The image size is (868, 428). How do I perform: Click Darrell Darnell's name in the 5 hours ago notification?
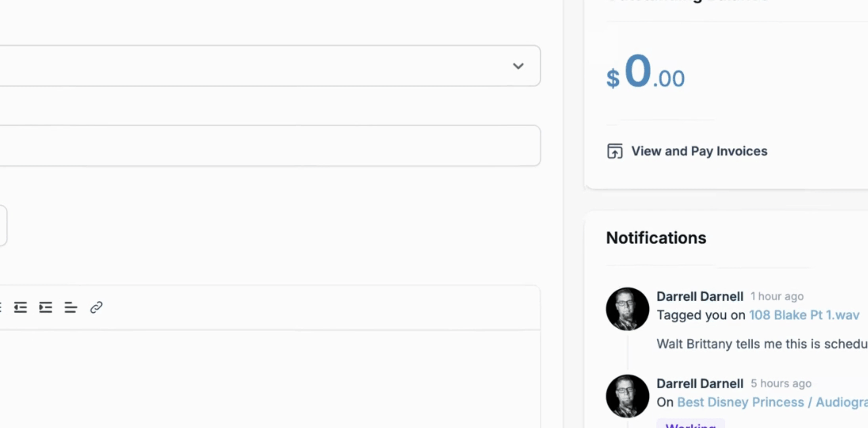700,384
